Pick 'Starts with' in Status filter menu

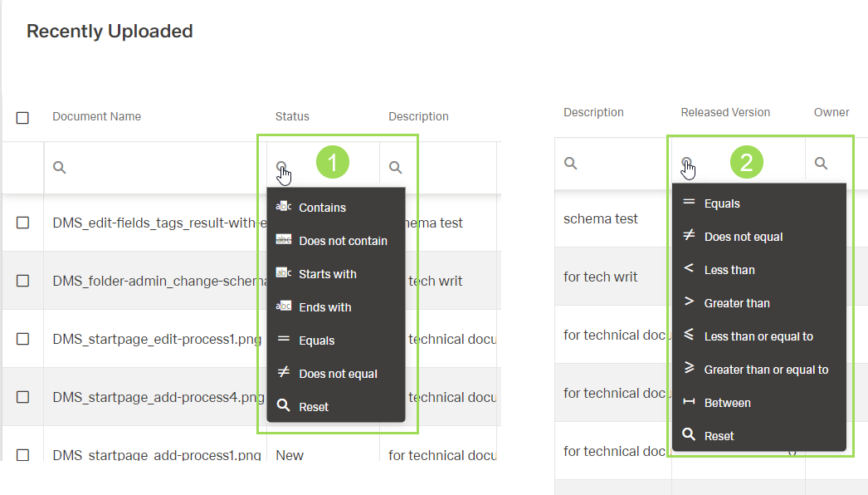pos(327,274)
